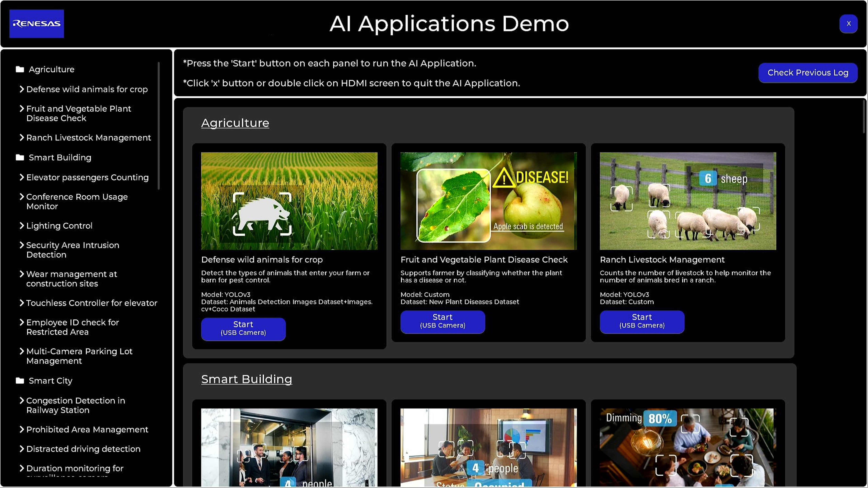The height and width of the screenshot is (488, 868).
Task: Click chevron next to Ranch Livestock Management
Action: (22, 137)
